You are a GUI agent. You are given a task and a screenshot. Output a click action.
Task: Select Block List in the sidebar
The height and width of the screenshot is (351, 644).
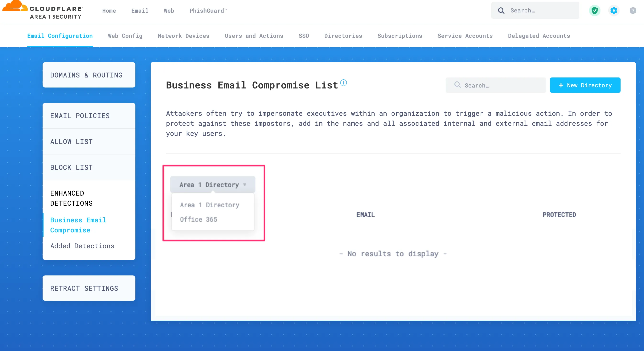[71, 167]
